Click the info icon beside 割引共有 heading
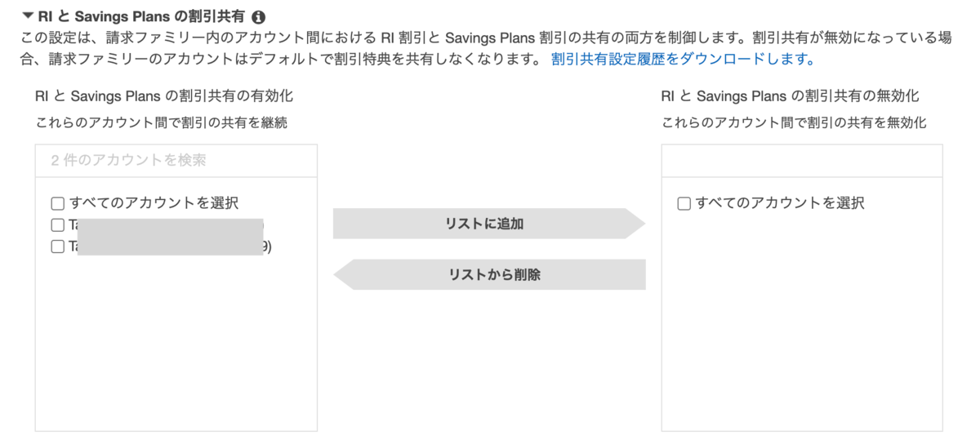The image size is (980, 444). pos(258,16)
